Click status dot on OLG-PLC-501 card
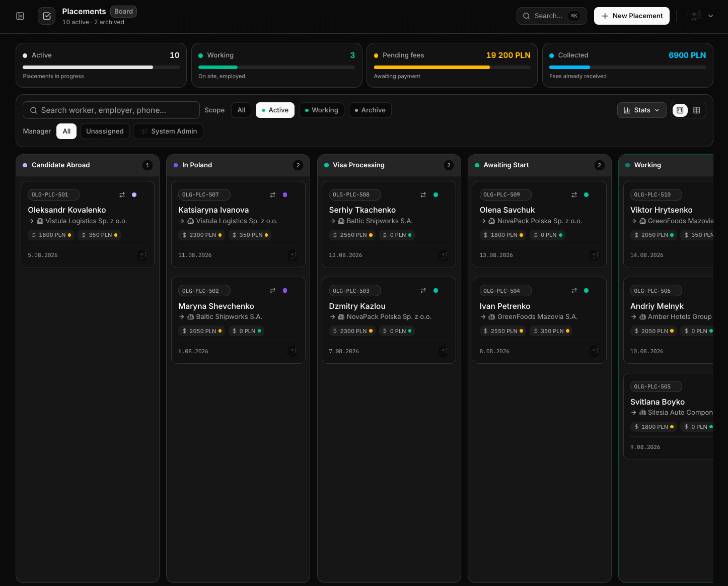Image resolution: width=728 pixels, height=586 pixels. (x=134, y=195)
